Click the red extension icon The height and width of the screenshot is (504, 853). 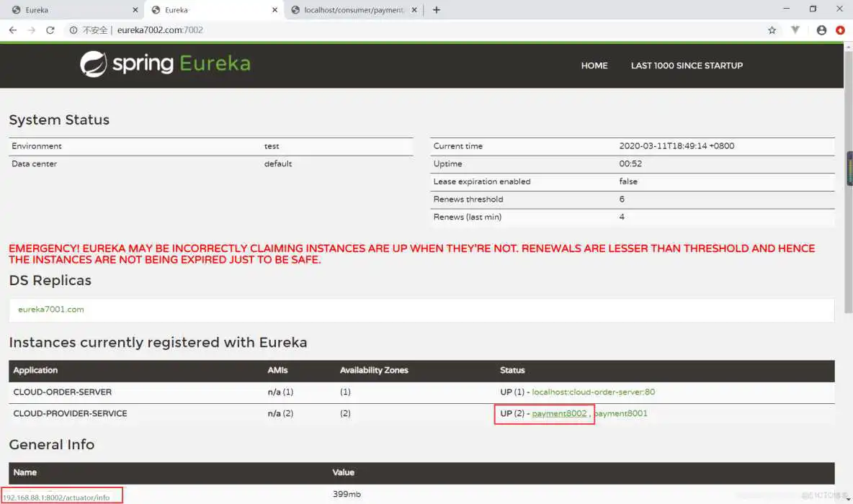click(x=841, y=30)
